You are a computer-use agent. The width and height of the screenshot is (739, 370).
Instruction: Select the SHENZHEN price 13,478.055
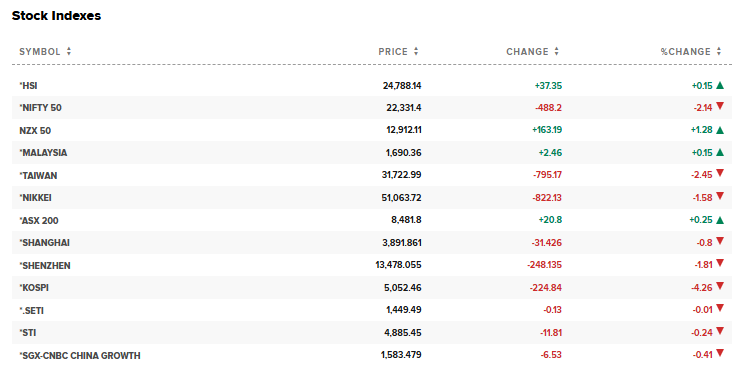tap(399, 265)
